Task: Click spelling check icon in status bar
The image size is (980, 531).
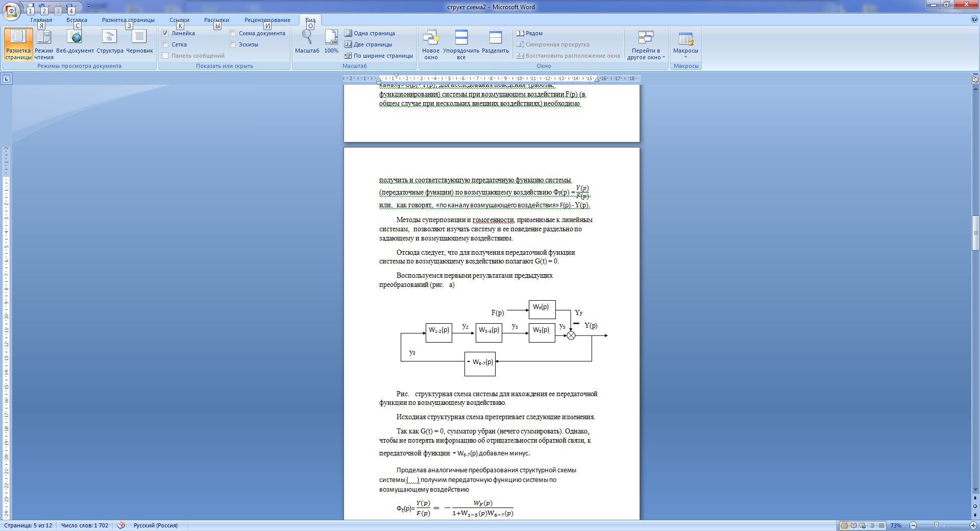Action: (x=121, y=525)
